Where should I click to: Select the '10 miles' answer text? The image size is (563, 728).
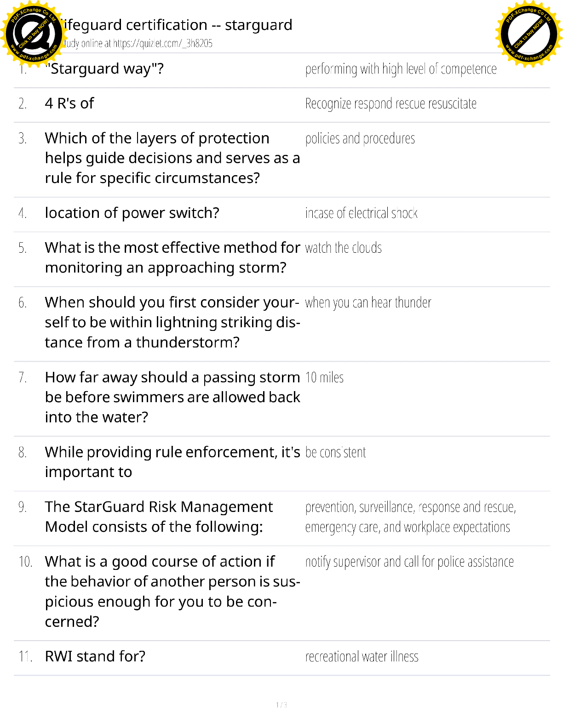[324, 377]
